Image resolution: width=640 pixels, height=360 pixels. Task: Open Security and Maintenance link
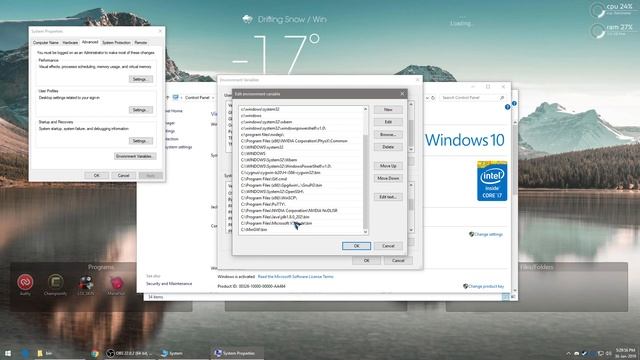click(x=169, y=284)
